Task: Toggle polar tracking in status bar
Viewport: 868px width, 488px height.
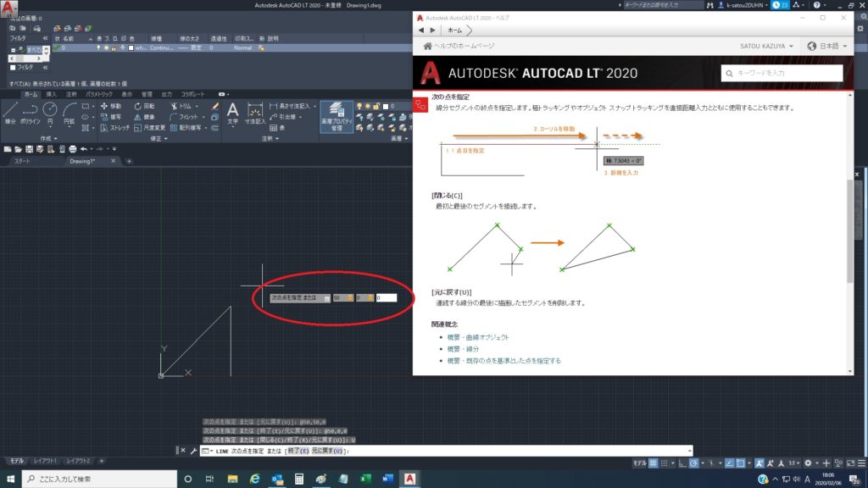Action: pyautogui.click(x=693, y=463)
